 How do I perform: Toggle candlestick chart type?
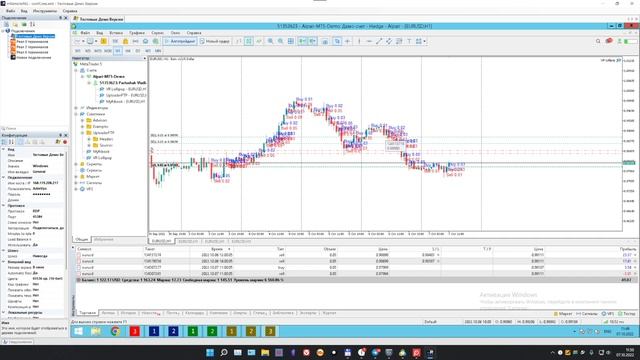(249, 41)
